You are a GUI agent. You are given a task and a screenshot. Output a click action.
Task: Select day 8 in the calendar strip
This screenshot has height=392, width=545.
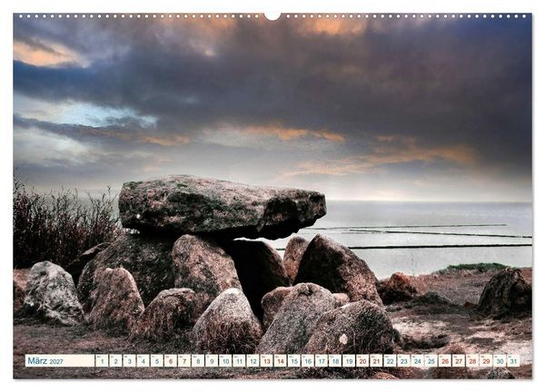coord(198,360)
